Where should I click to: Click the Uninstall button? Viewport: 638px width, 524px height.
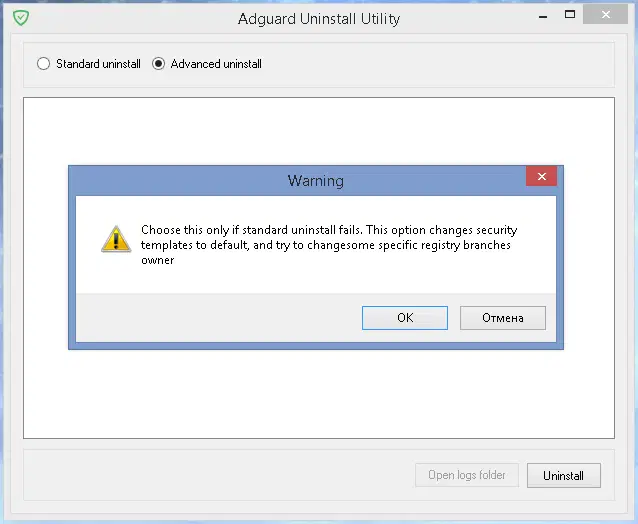[x=564, y=475]
